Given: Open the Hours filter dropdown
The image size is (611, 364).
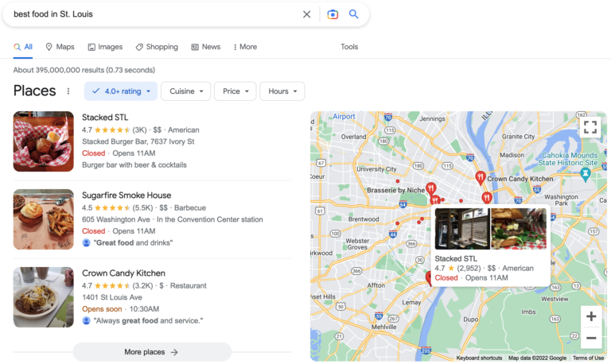Looking at the screenshot, I should click(282, 91).
